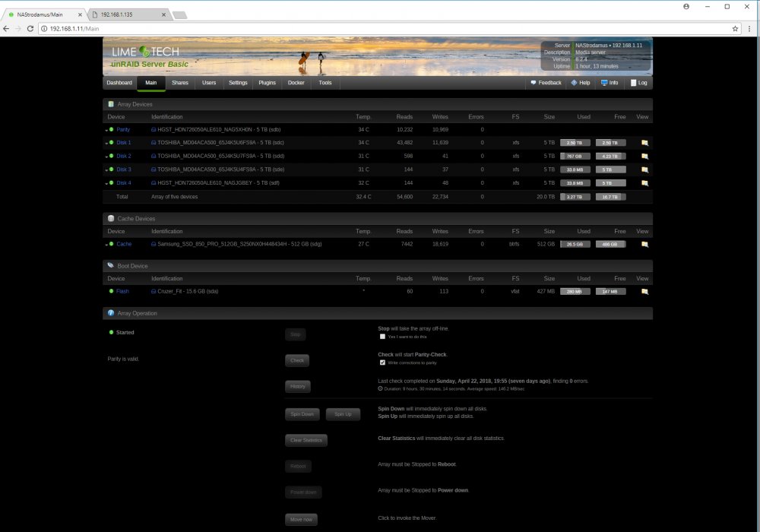Open the Chrome menu (three dots)

[x=749, y=29]
